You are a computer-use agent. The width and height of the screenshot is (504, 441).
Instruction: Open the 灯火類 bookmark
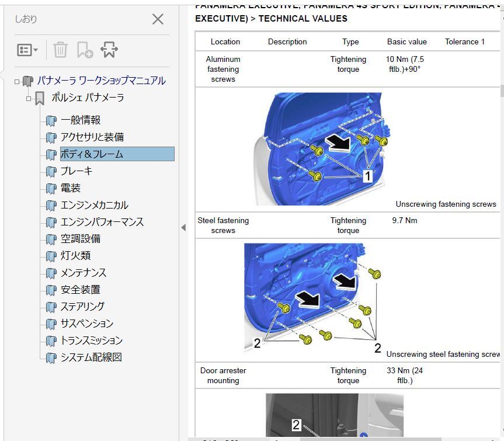(x=76, y=255)
